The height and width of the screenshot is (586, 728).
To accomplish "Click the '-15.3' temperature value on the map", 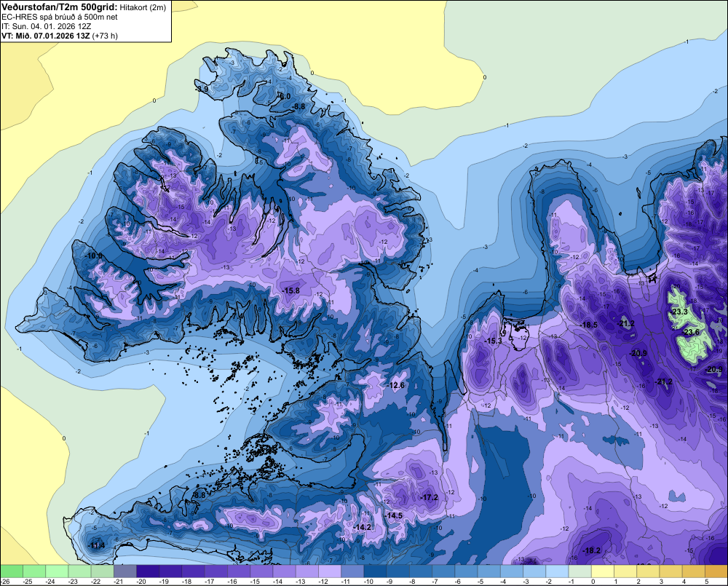I will tap(494, 341).
